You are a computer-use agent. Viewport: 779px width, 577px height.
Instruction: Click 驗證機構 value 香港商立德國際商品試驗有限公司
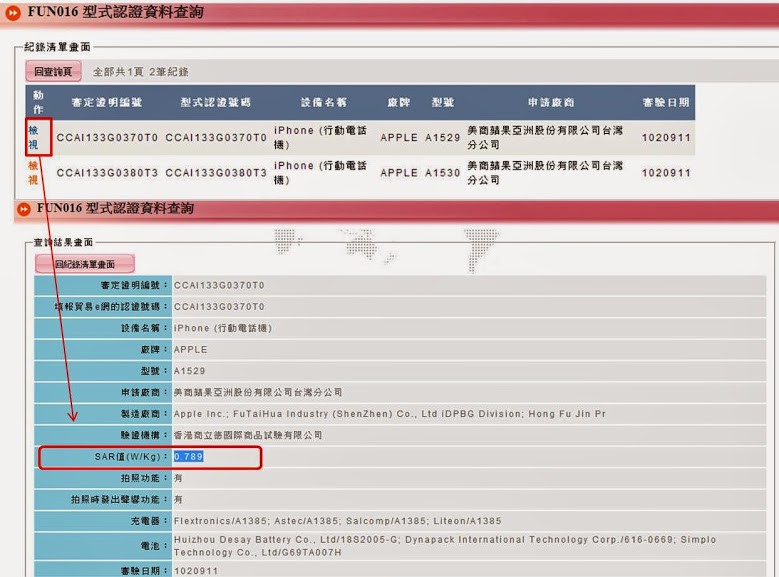click(248, 435)
